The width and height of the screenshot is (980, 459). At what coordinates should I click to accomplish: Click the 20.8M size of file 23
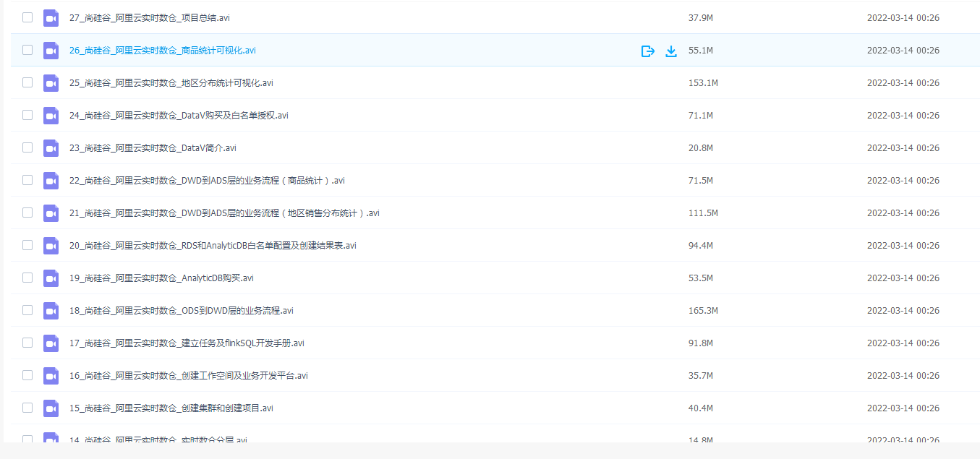(x=701, y=148)
